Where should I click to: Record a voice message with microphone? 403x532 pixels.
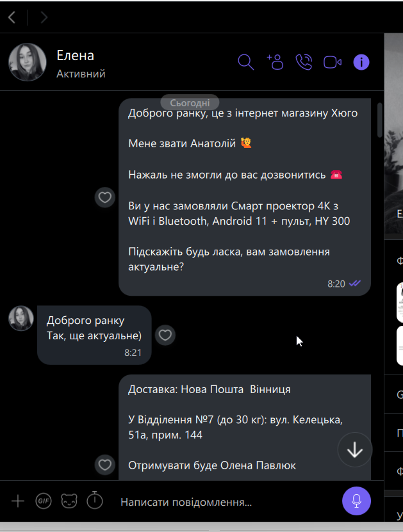click(x=356, y=501)
